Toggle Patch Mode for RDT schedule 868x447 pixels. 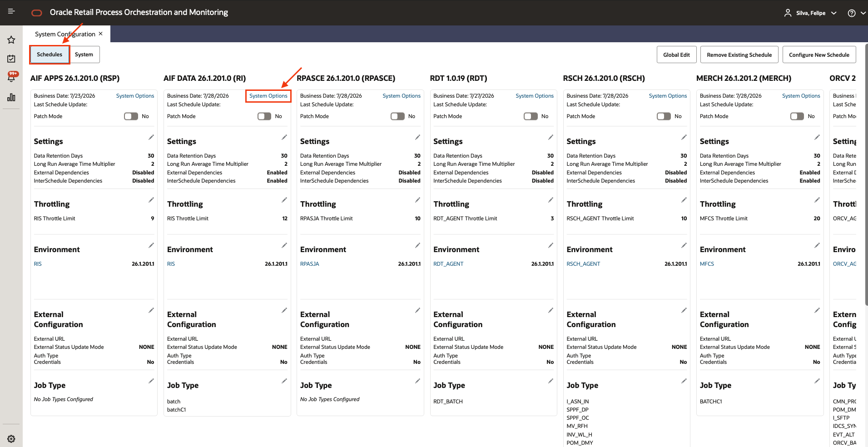coord(531,116)
